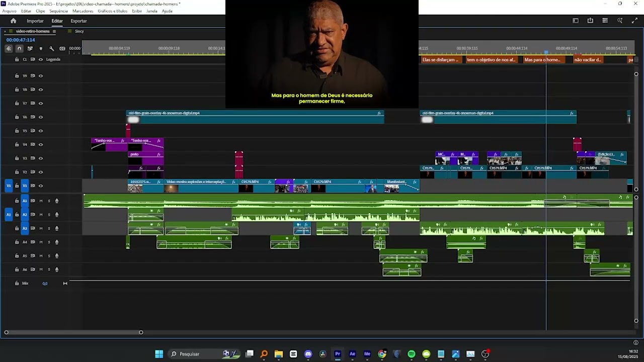Hide track V4 with eye icon
644x362 pixels.
tap(41, 145)
